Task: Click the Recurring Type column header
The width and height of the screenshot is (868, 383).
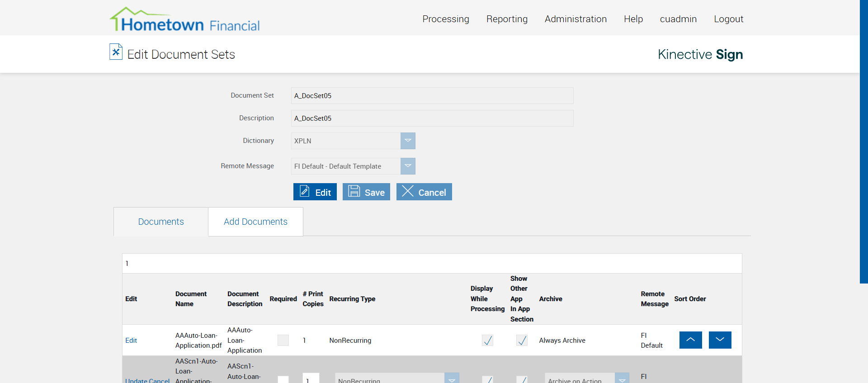Action: click(x=352, y=299)
